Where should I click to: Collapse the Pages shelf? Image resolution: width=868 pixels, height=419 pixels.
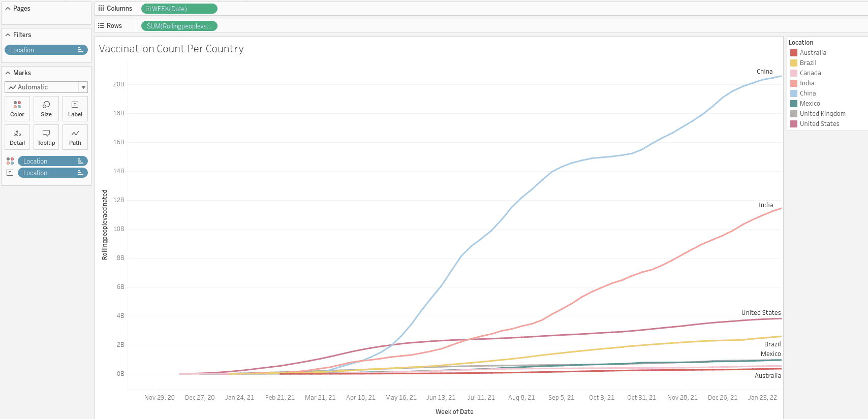click(8, 9)
